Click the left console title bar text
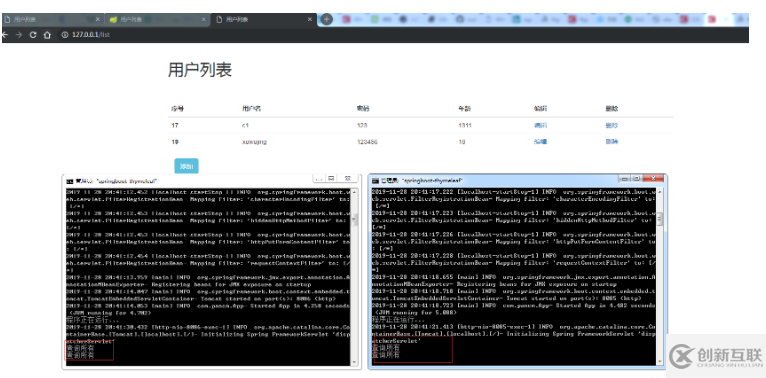 pyautogui.click(x=116, y=181)
